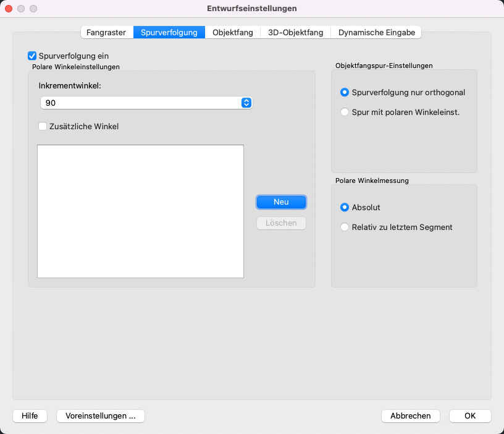Uncheck the Spurverfolgung ein checkbox
This screenshot has width=504, height=434.
[x=32, y=56]
